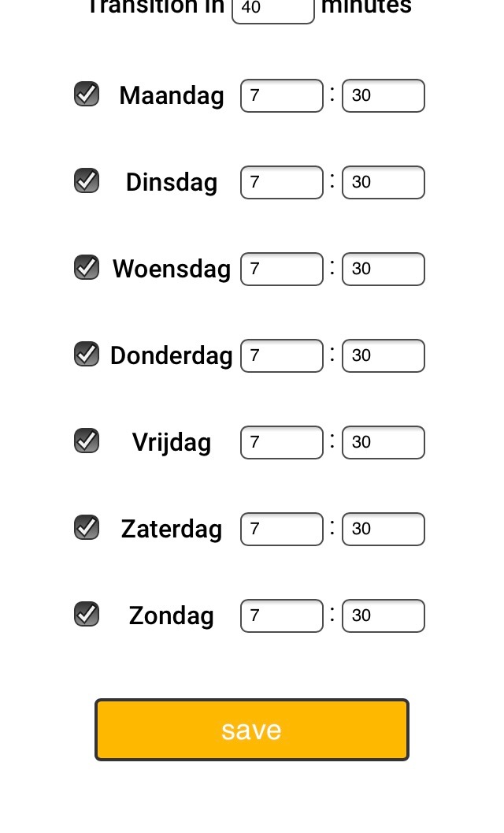This screenshot has width=504, height=833.
Task: Click the Zondag hour input
Action: [x=282, y=615]
